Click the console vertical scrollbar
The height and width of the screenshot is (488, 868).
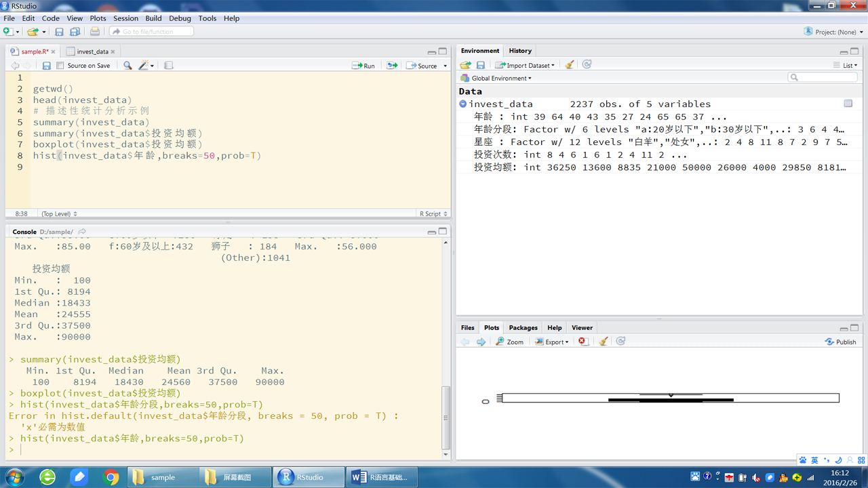tap(446, 417)
